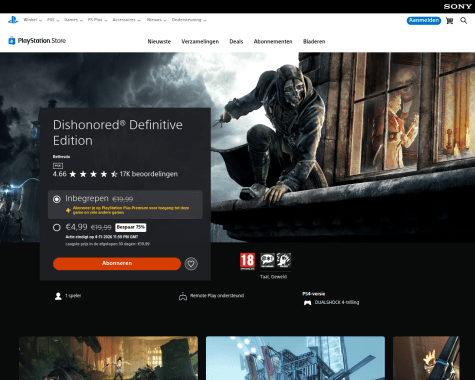
Task: Expand the Ondersteuning dropdown menu
Action: click(189, 20)
